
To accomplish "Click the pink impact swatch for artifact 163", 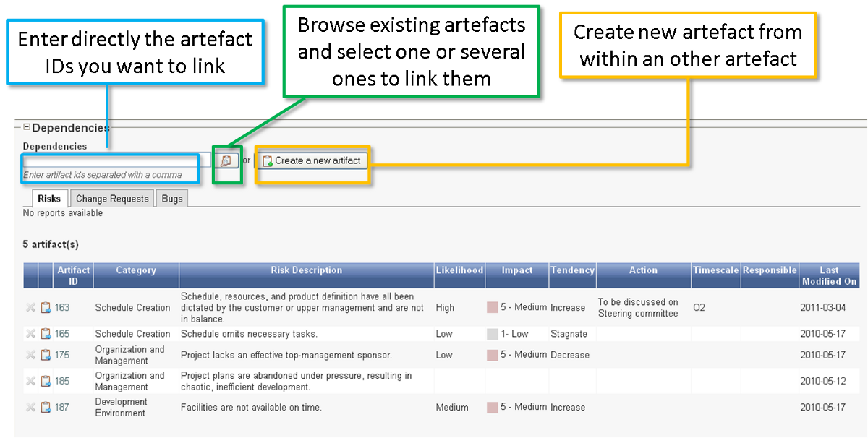I will [493, 308].
